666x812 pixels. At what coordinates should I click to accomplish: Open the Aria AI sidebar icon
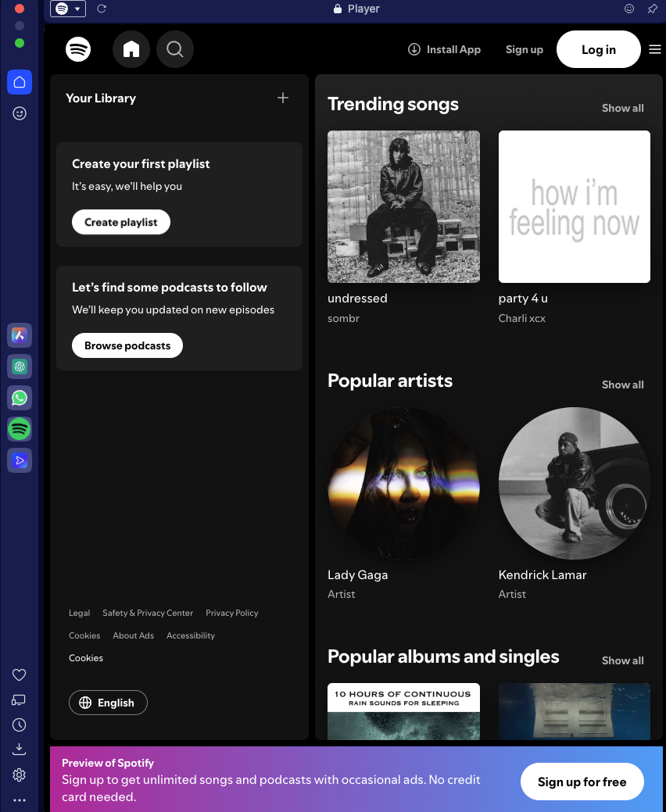pyautogui.click(x=20, y=335)
